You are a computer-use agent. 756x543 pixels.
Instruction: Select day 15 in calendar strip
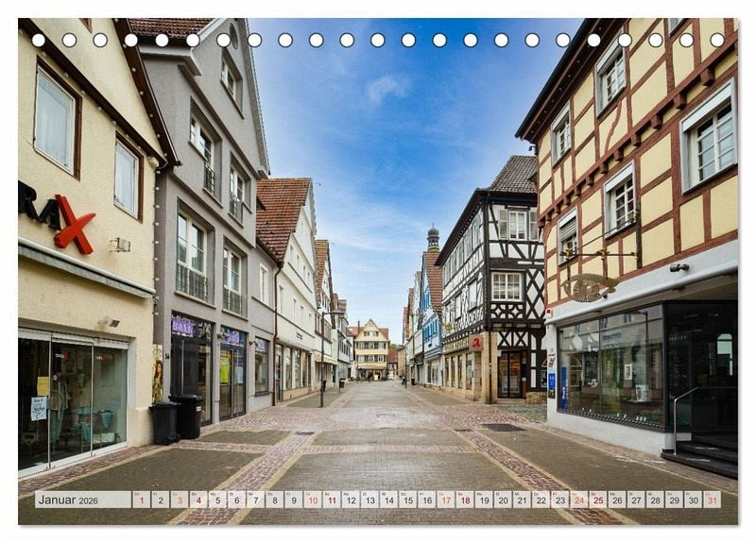[408, 500]
